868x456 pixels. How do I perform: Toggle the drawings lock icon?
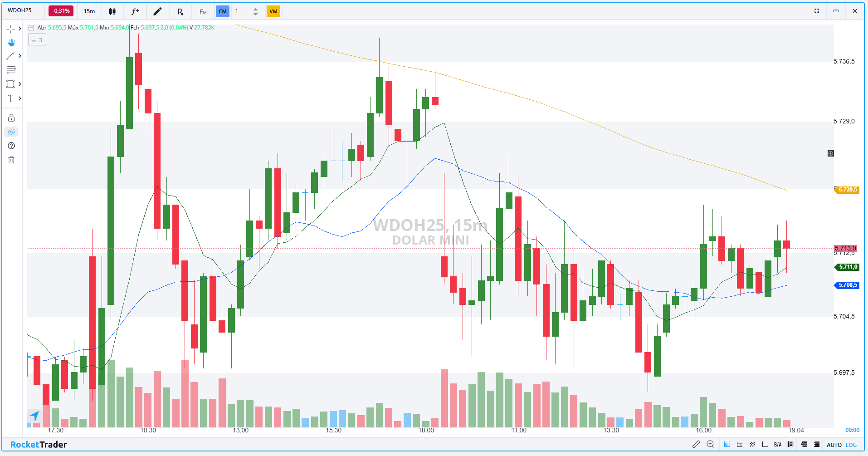pyautogui.click(x=11, y=118)
